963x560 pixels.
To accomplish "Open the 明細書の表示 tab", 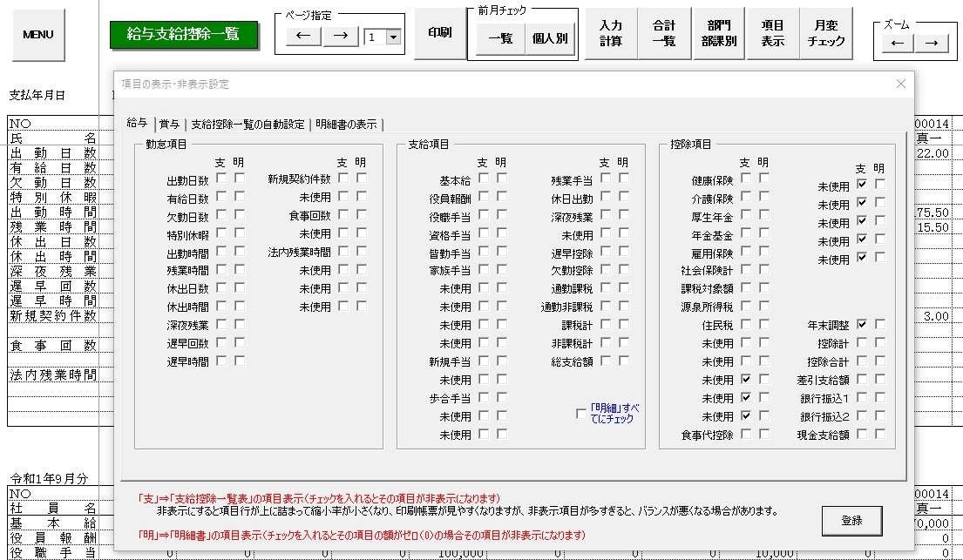I will pos(346,124).
